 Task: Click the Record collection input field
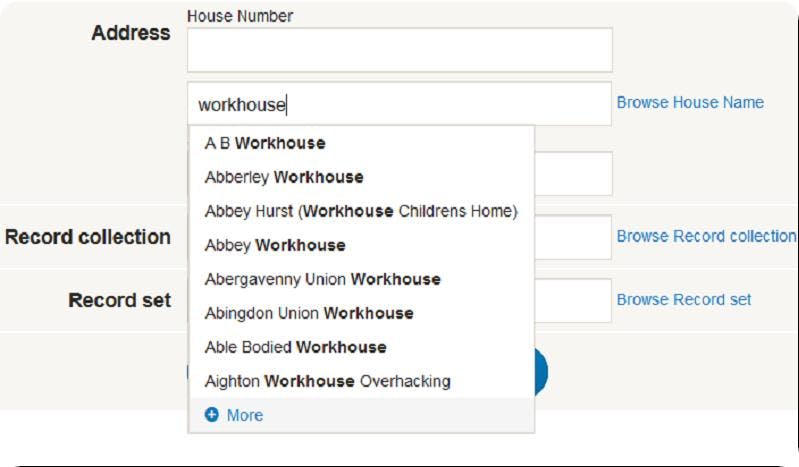[x=573, y=237]
